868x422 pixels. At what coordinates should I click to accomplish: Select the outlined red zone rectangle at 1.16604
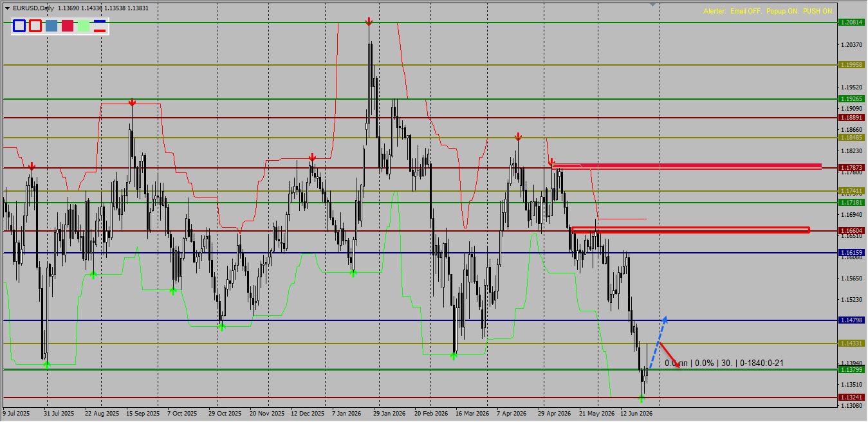click(690, 230)
